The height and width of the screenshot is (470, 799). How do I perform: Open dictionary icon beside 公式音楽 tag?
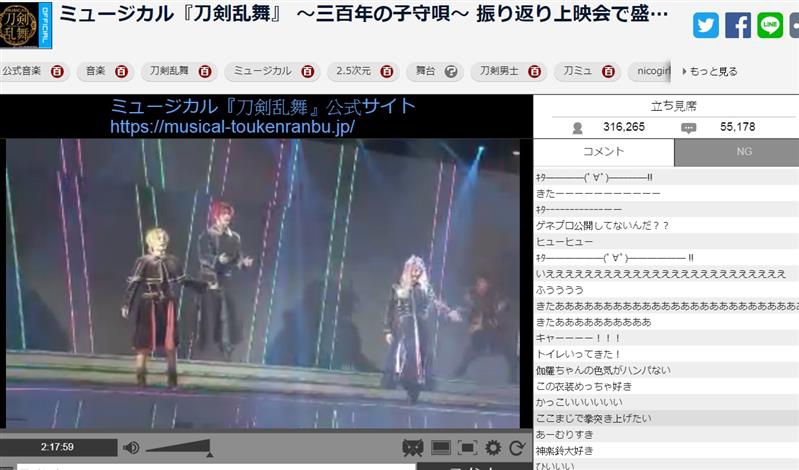[x=58, y=71]
